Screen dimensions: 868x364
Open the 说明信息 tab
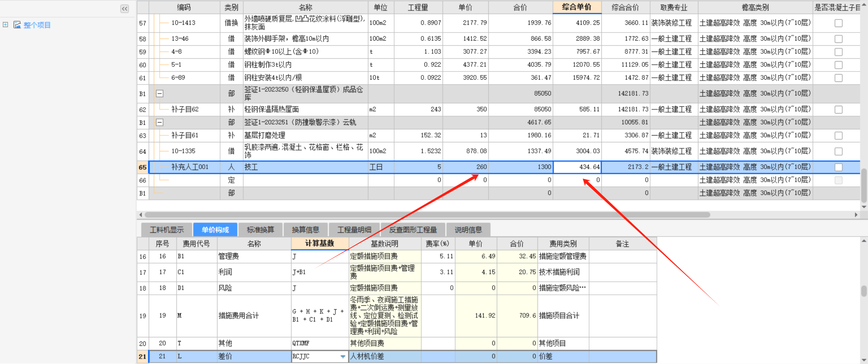coord(468,230)
